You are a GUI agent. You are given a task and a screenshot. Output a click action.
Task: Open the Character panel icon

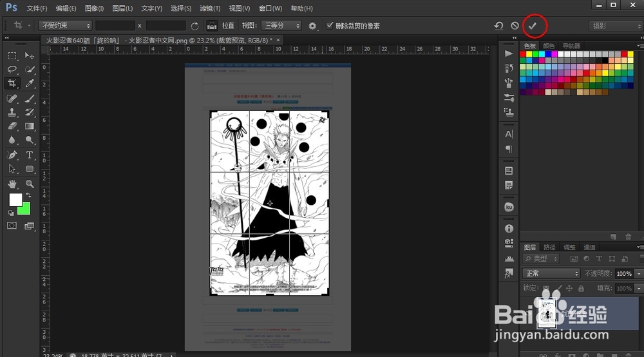(x=509, y=134)
